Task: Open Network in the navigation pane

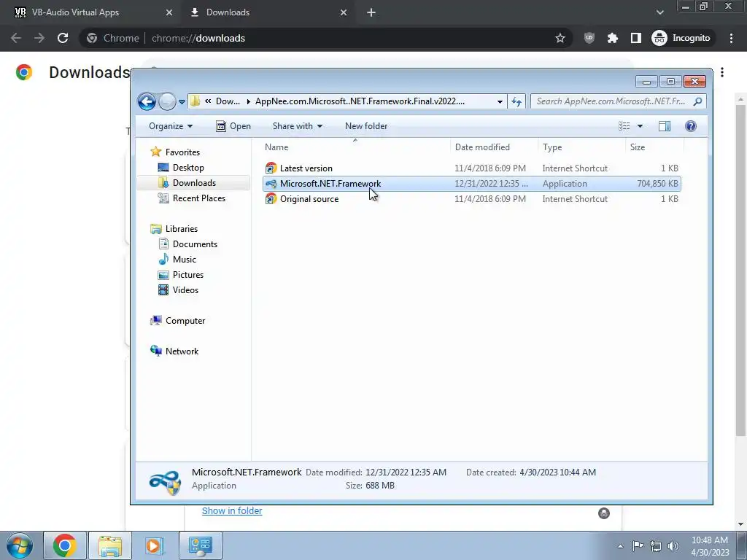Action: tap(182, 351)
